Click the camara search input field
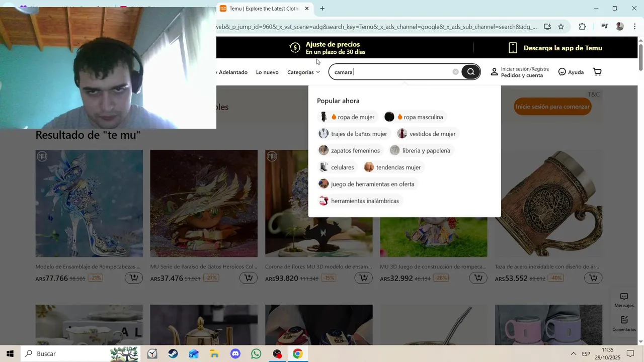 point(391,72)
